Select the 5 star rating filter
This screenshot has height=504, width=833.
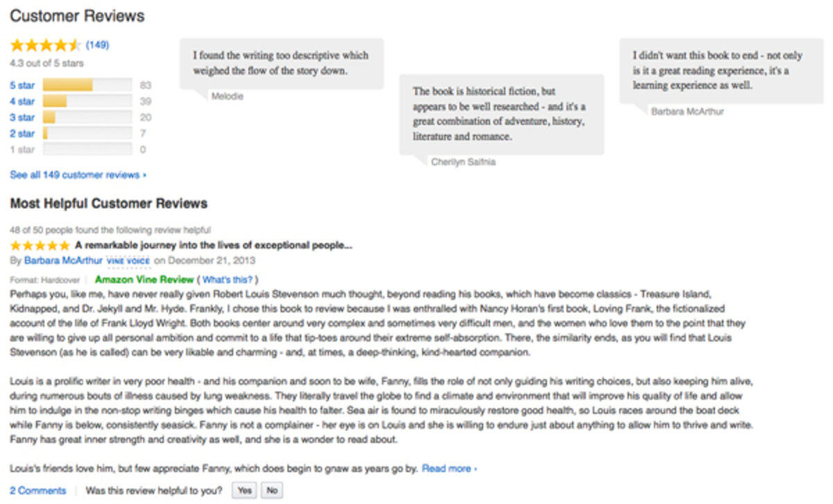pos(22,85)
